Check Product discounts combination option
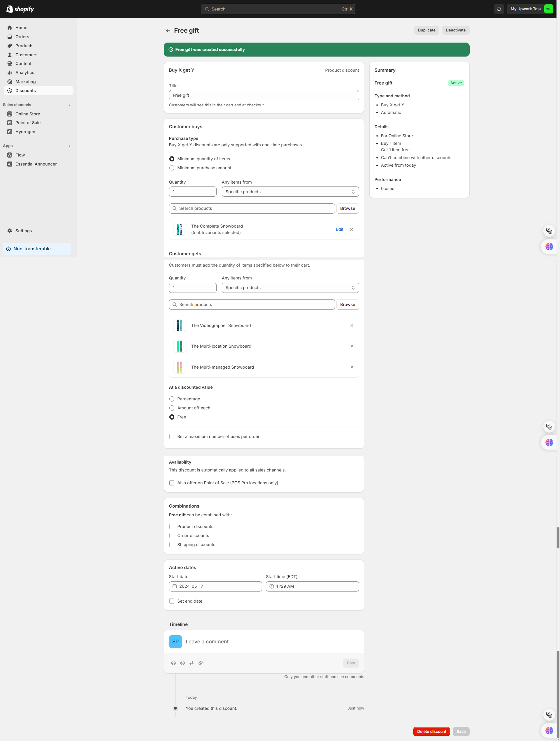560x741 pixels. coord(172,527)
